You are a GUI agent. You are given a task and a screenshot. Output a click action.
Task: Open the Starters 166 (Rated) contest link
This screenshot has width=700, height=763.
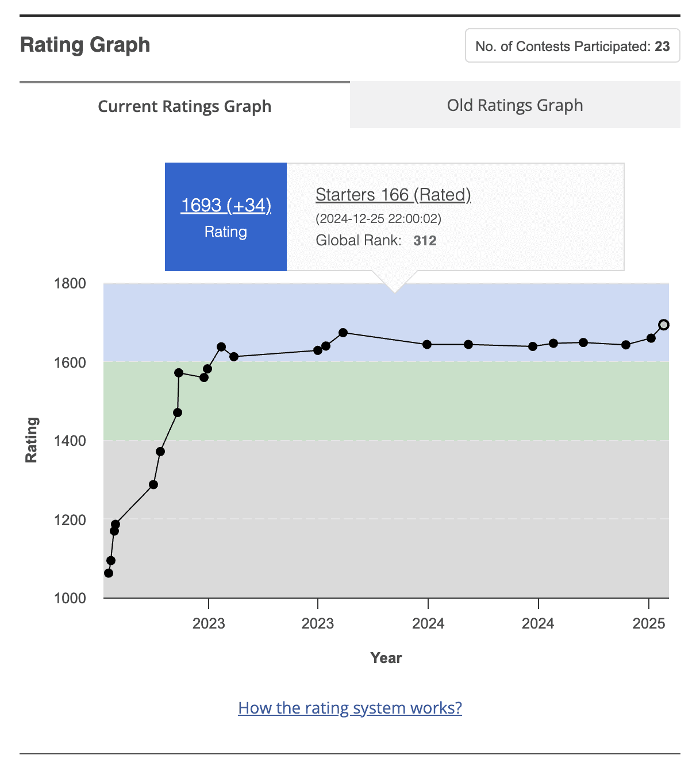[393, 195]
